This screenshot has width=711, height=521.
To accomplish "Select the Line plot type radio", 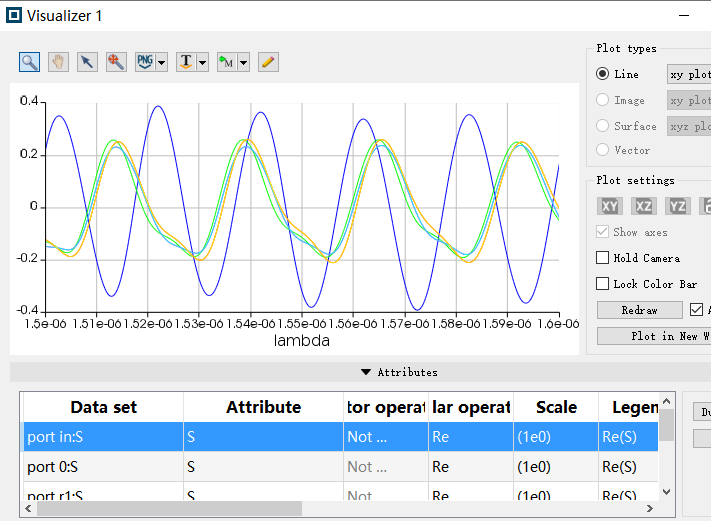I will click(x=603, y=74).
